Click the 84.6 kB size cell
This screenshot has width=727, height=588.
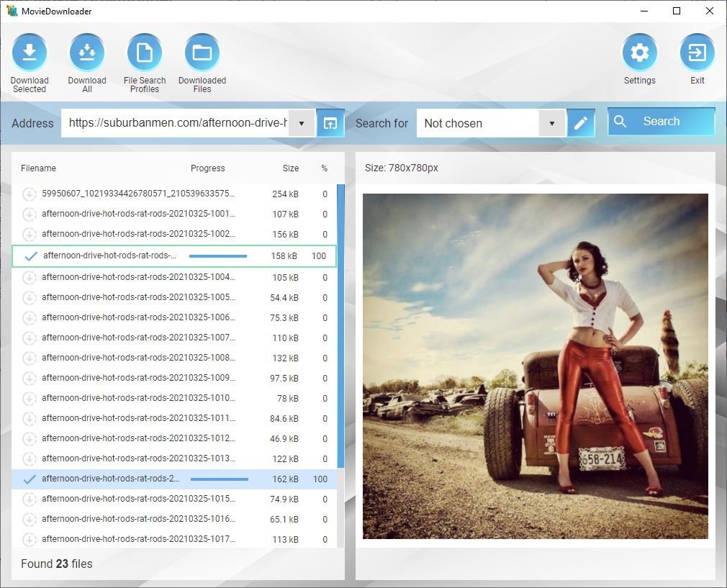point(284,419)
